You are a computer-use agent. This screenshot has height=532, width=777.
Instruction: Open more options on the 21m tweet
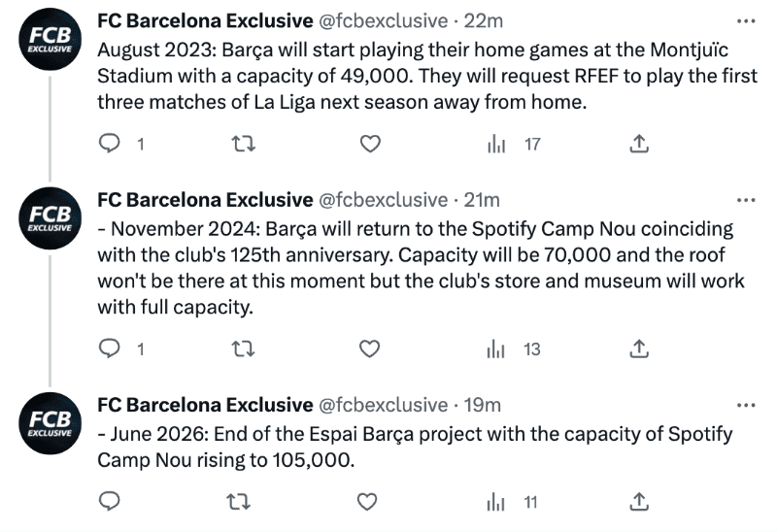click(746, 200)
